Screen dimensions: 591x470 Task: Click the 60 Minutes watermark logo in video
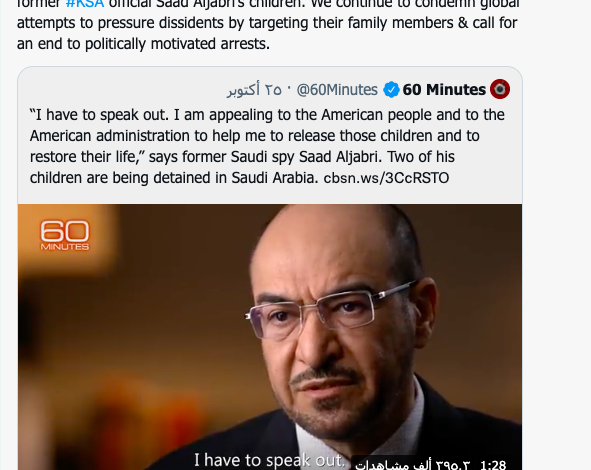click(65, 235)
